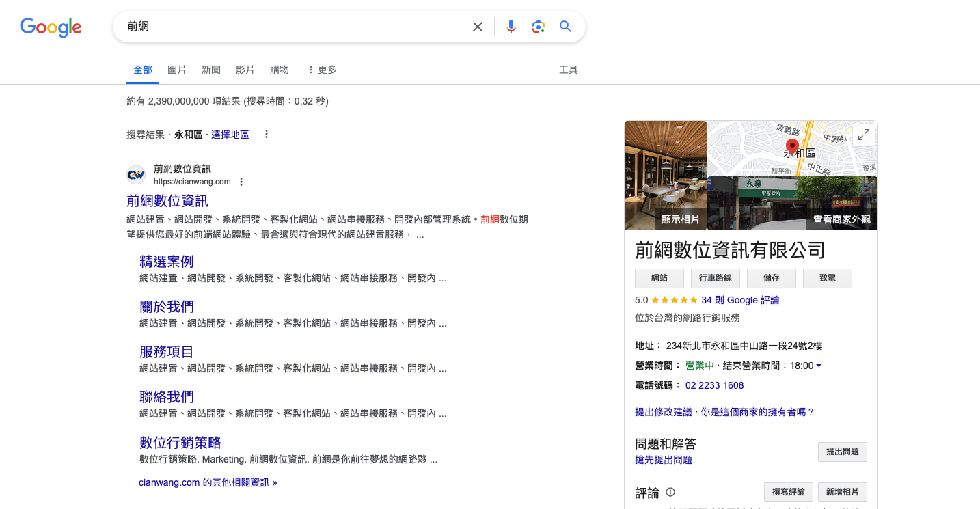Open the 更多 dropdown
The image size is (980, 509).
[327, 69]
